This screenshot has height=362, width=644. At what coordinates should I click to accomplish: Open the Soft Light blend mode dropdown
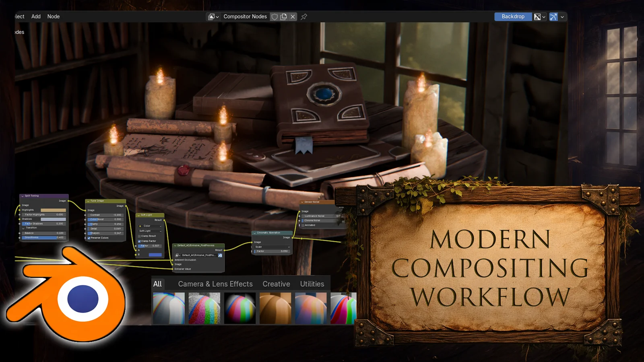click(150, 231)
